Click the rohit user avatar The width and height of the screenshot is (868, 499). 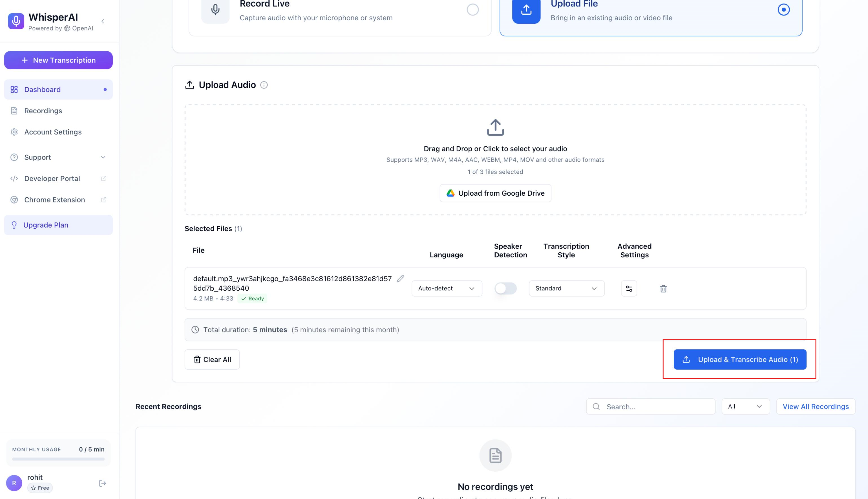coord(14,483)
